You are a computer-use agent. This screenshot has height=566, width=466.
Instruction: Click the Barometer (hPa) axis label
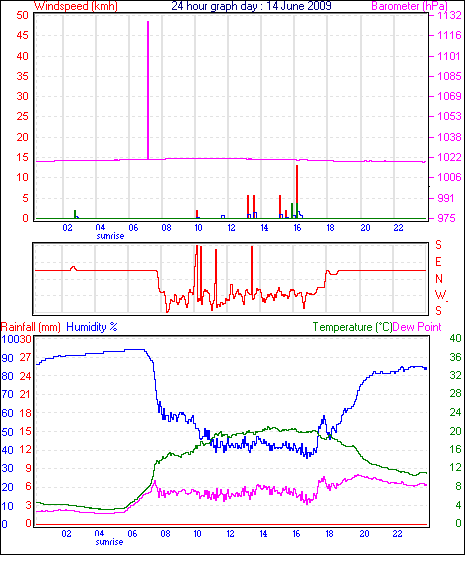click(x=409, y=6)
